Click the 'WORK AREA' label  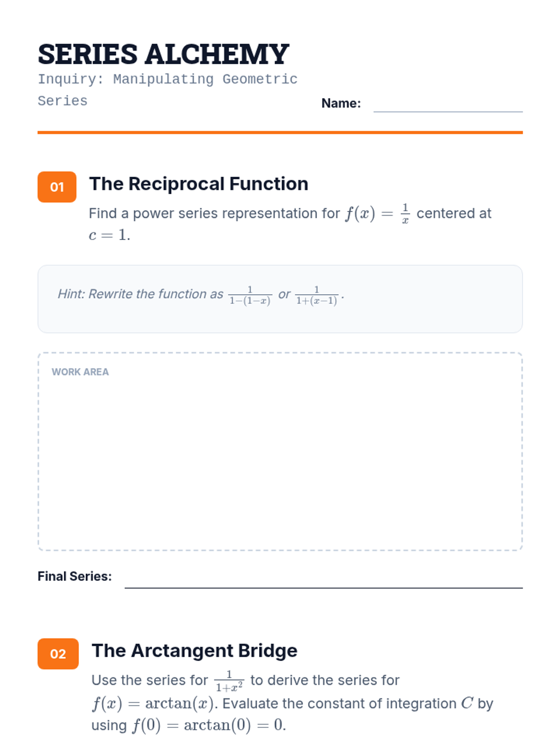pos(80,372)
